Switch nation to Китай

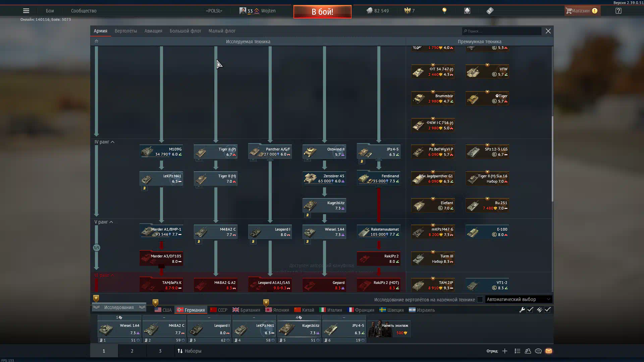click(x=304, y=310)
